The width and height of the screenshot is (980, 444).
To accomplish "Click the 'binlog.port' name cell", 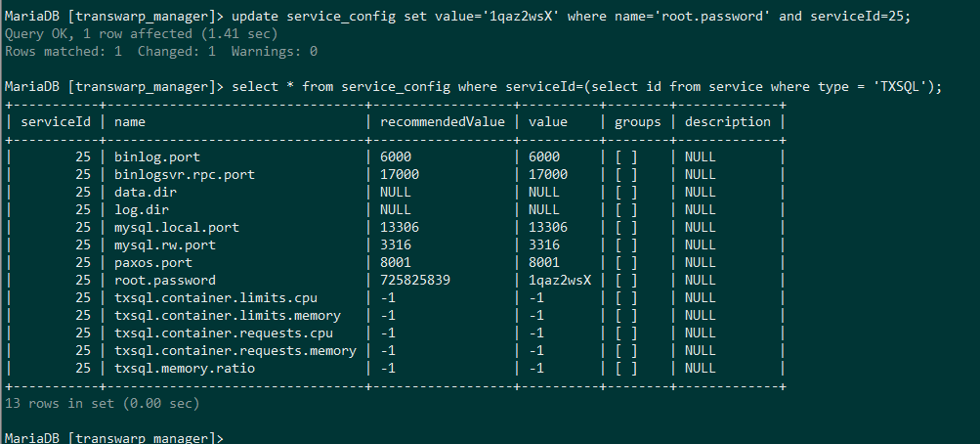I will [153, 156].
